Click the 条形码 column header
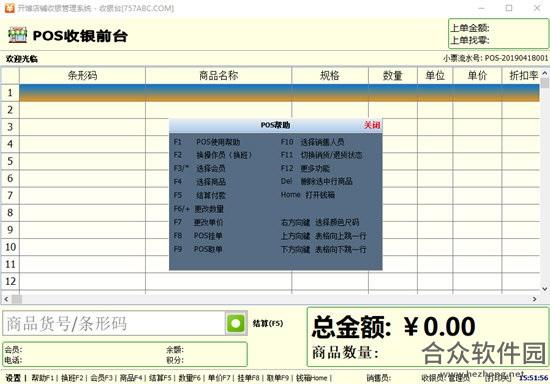The image size is (550, 384). coord(82,75)
